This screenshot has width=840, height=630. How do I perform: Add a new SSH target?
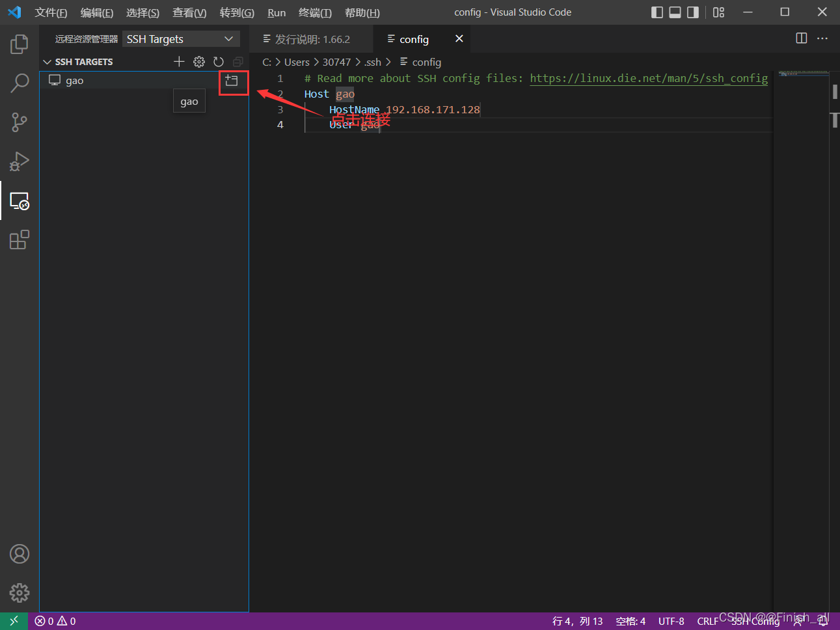click(179, 62)
